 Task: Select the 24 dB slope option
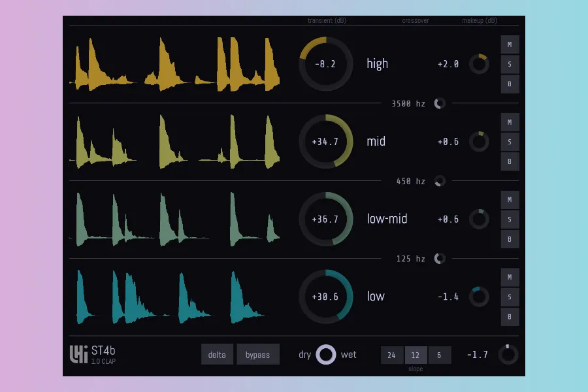coord(391,355)
